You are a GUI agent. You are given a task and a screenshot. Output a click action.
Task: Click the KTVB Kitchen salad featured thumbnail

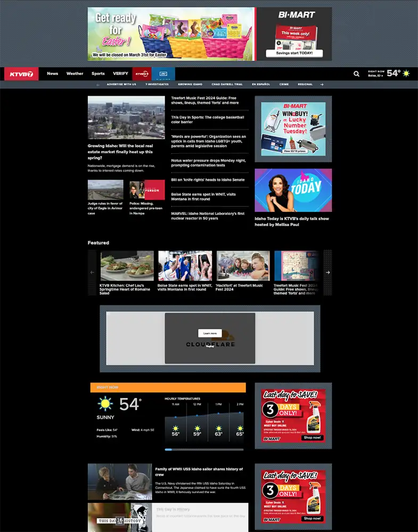coord(127,265)
